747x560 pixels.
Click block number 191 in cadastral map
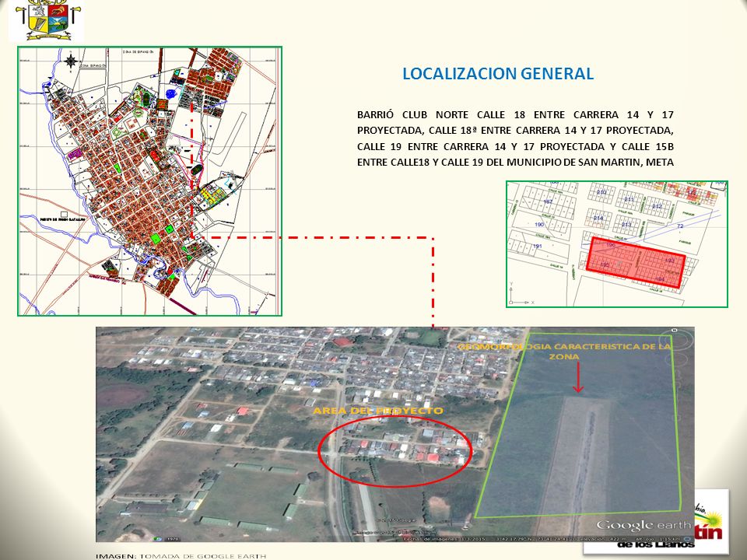(538, 247)
